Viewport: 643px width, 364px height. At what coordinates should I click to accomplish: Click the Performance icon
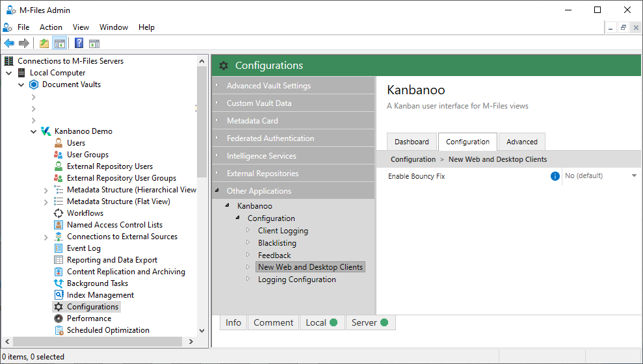point(59,318)
